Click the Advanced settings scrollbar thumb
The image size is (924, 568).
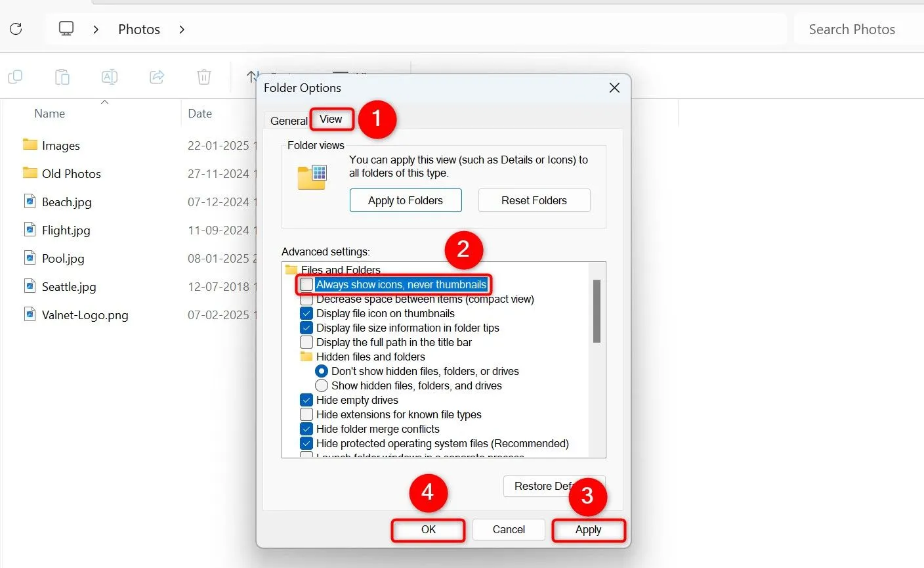tap(597, 311)
